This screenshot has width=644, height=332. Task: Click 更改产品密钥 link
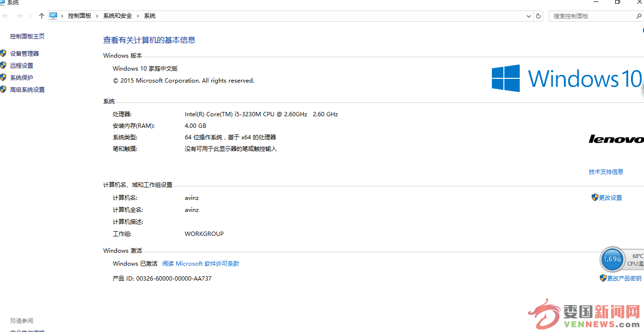pyautogui.click(x=624, y=278)
